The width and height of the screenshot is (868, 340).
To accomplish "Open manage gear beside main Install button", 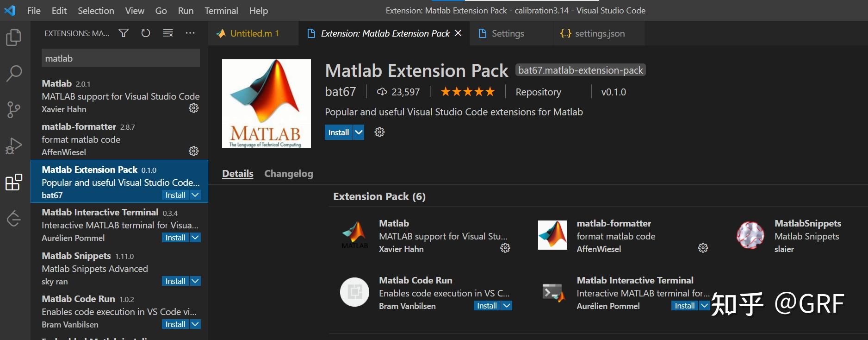I will (x=379, y=132).
